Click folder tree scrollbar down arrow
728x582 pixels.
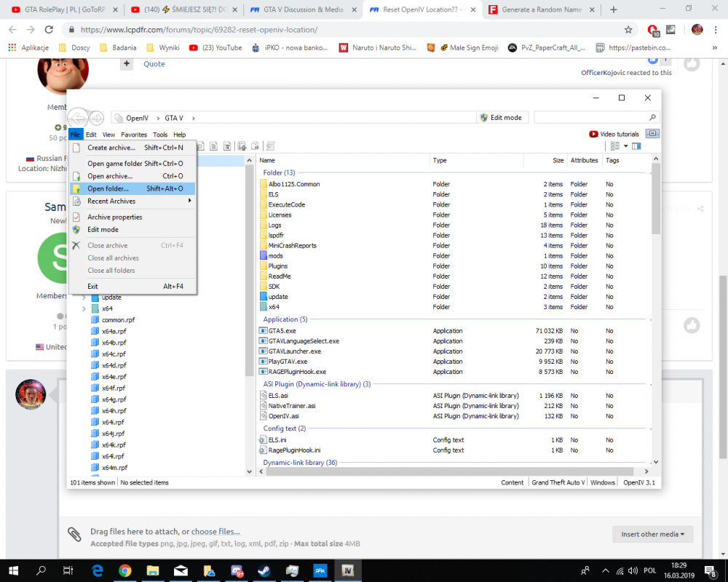(249, 471)
